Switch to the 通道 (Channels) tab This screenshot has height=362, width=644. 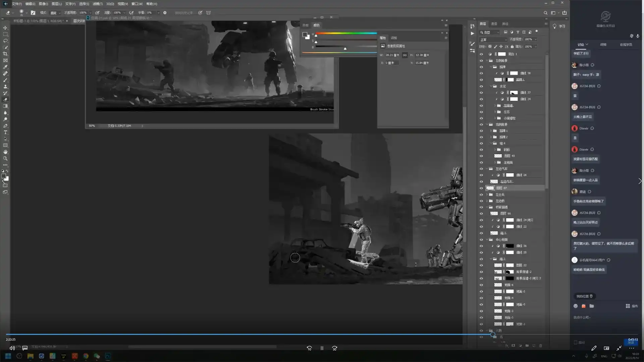494,24
